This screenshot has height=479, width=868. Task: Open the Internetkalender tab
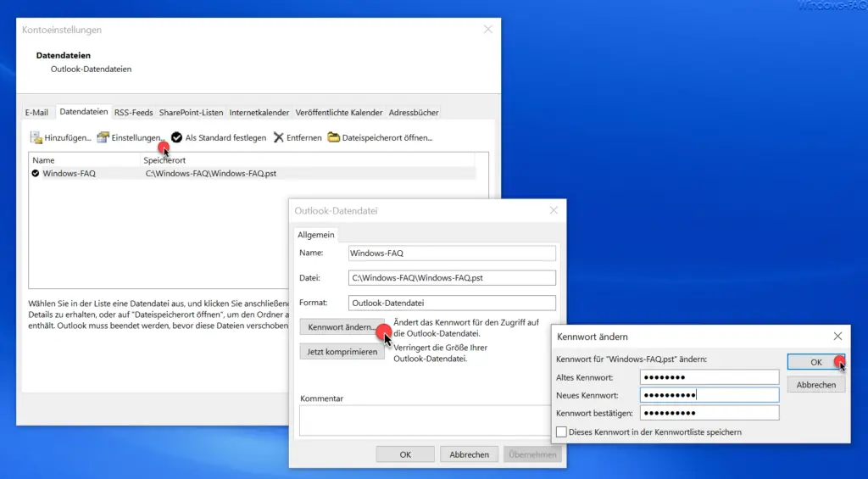[x=259, y=113]
